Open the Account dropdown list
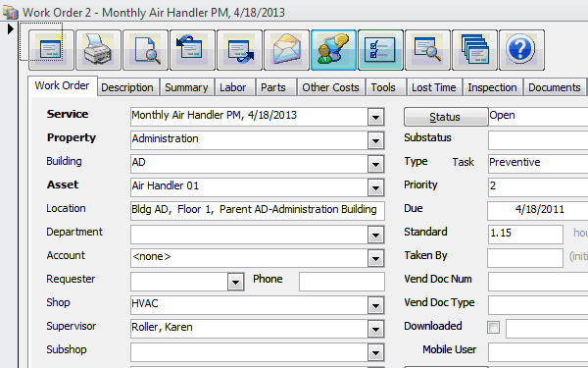This screenshot has height=368, width=588. click(375, 258)
